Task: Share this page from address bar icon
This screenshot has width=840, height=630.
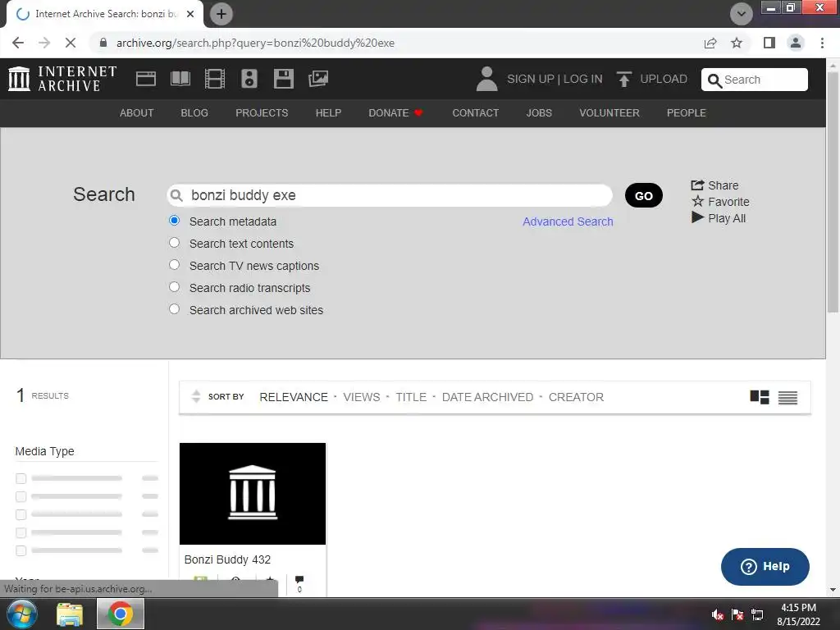Action: [x=710, y=43]
